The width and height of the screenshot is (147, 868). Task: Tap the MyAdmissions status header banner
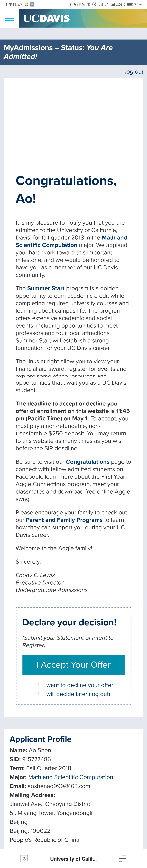[x=73, y=52]
